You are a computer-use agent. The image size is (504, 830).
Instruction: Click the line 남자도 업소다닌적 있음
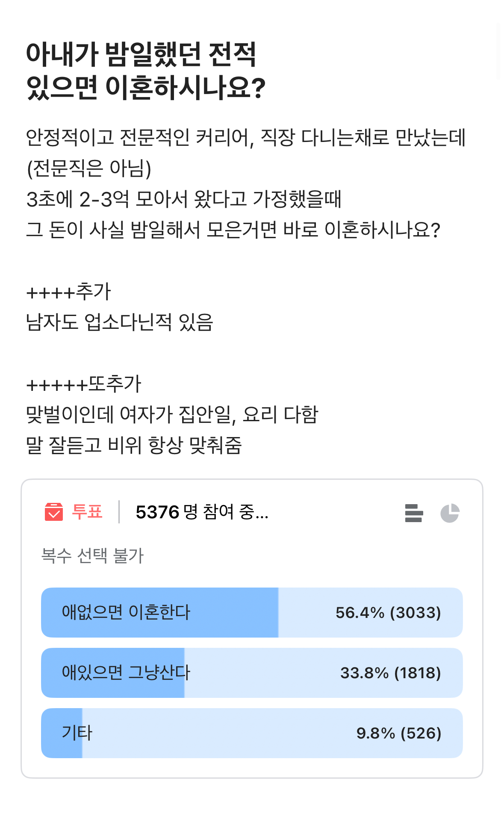click(x=119, y=322)
